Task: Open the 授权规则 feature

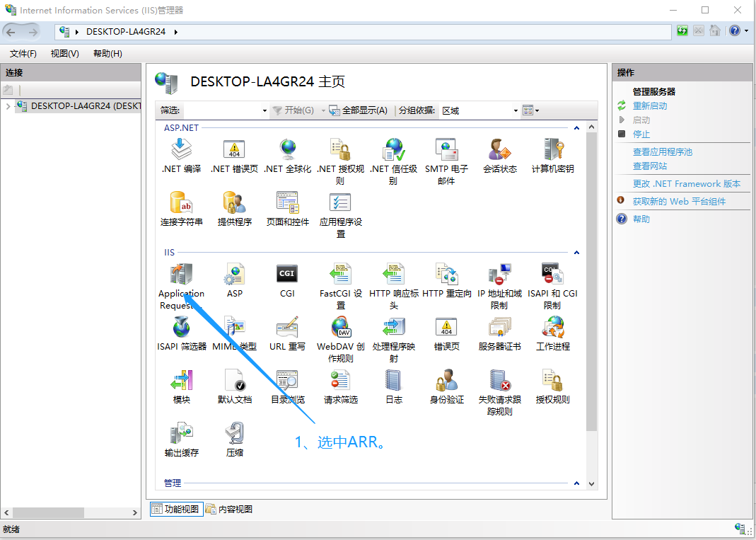Action: click(x=552, y=386)
